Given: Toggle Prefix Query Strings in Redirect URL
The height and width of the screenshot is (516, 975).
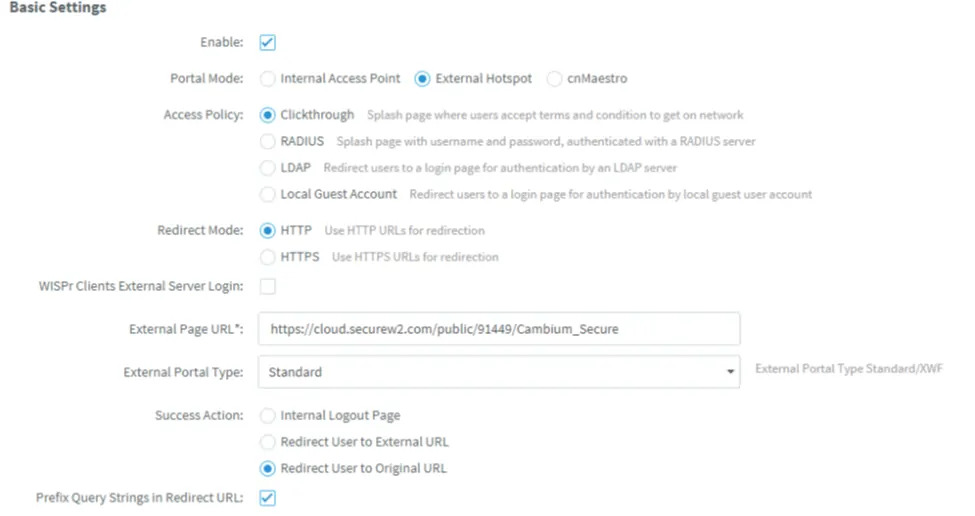Looking at the screenshot, I should tap(267, 498).
